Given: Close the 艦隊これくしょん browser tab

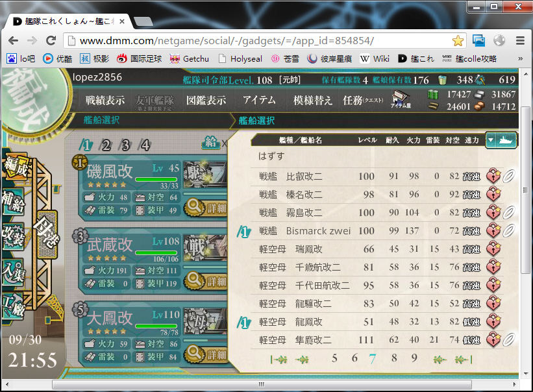Looking at the screenshot, I should pos(122,21).
